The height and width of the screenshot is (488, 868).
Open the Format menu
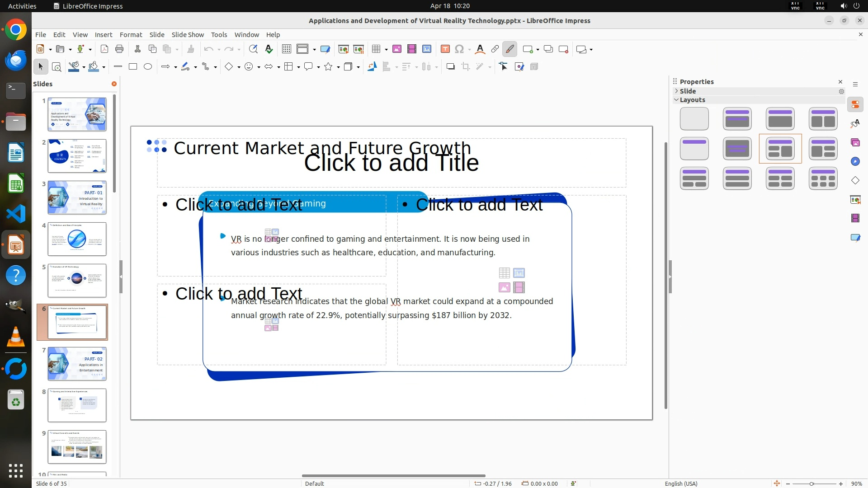click(x=131, y=35)
